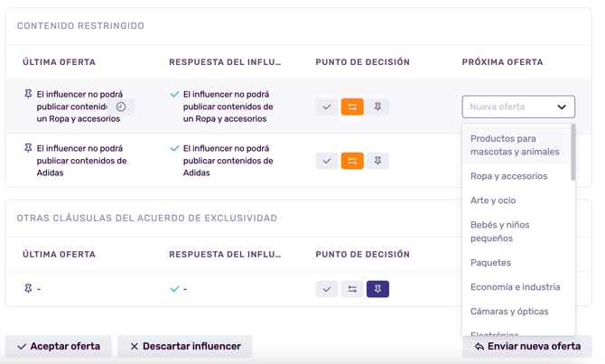605x364 pixels.
Task: Select Ropa y accesorios from the list
Action: [508, 176]
